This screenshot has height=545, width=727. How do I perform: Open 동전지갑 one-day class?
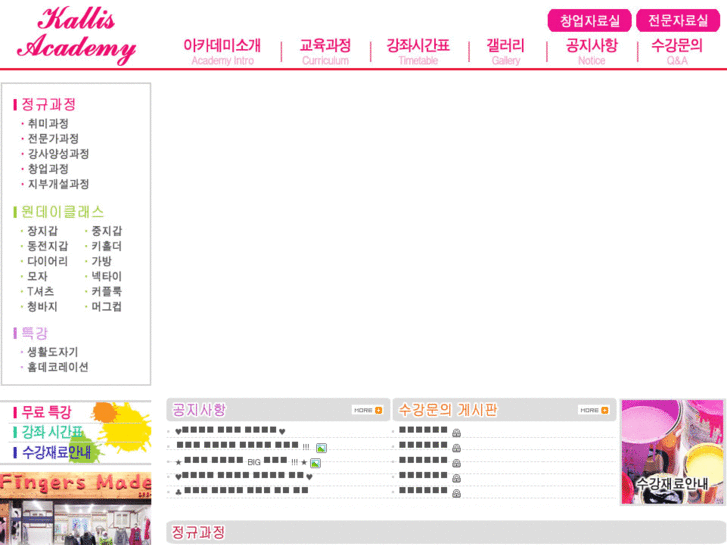tap(47, 246)
